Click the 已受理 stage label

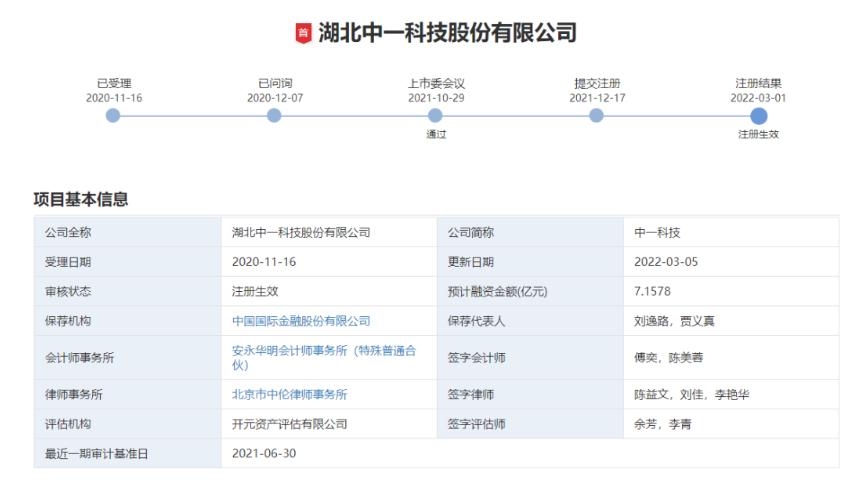click(x=114, y=84)
